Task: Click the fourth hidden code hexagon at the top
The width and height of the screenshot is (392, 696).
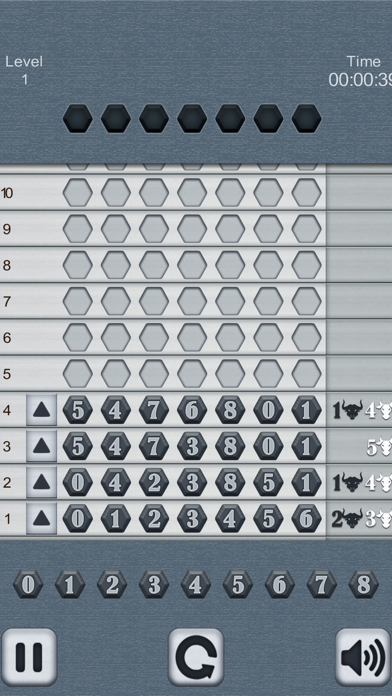Action: (192, 119)
